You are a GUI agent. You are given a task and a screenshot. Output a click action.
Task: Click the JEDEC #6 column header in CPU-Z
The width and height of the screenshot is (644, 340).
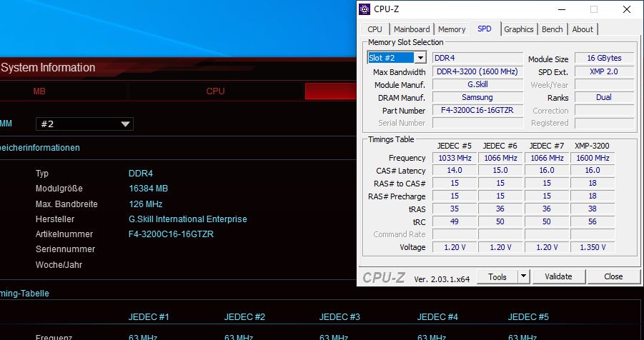[500, 146]
